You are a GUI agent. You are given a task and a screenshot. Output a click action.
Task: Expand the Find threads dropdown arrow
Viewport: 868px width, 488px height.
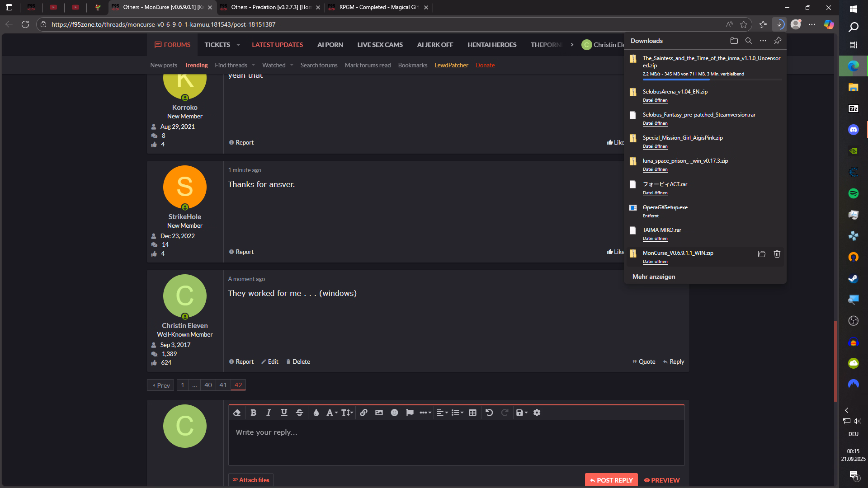tap(253, 65)
